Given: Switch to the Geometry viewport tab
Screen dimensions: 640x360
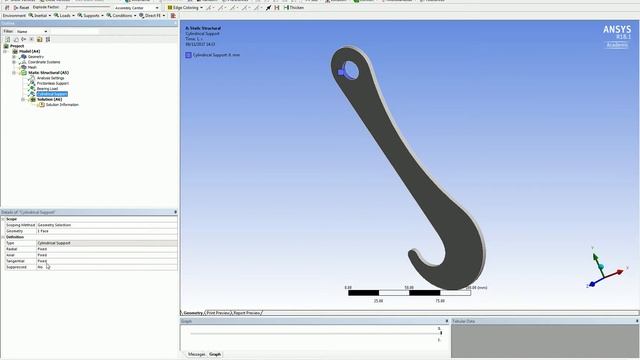Looking at the screenshot, I should tap(193, 313).
